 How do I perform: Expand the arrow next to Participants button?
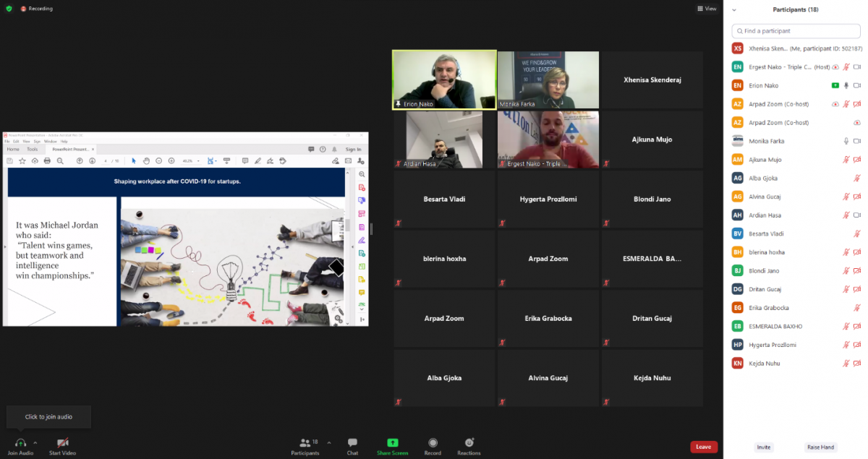(329, 442)
